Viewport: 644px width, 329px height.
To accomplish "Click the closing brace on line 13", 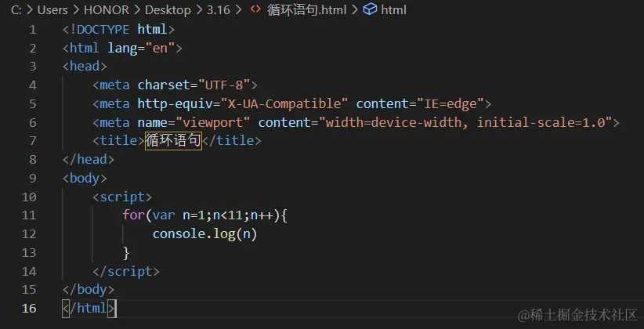I will (126, 252).
